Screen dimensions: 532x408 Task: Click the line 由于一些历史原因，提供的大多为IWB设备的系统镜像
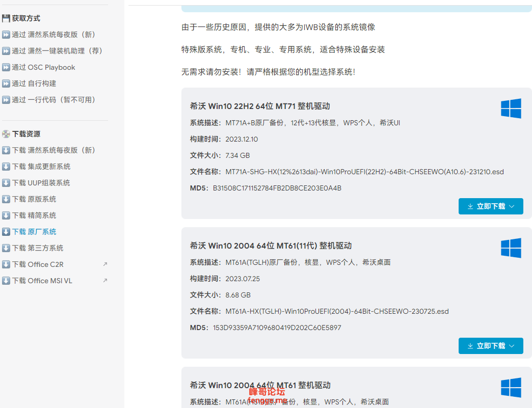[278, 27]
